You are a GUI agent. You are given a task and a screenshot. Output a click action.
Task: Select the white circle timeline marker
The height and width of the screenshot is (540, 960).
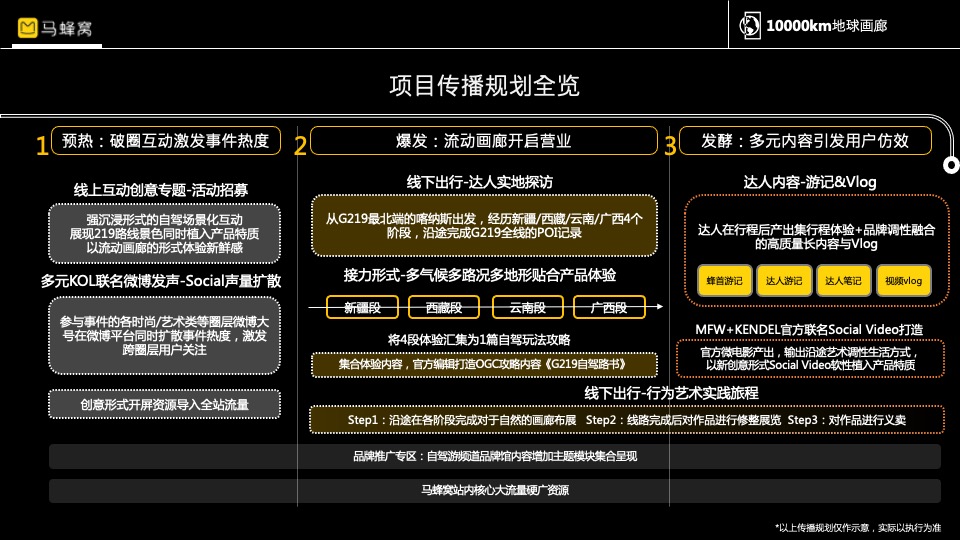[951, 165]
